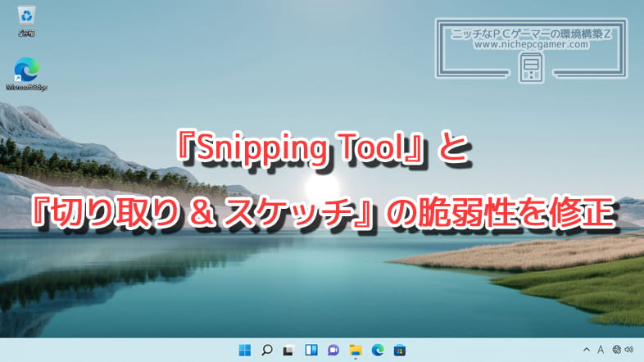Viewport: 644px width, 362px height.
Task: Click the speaker volume tray icon
Action: [x=629, y=350]
